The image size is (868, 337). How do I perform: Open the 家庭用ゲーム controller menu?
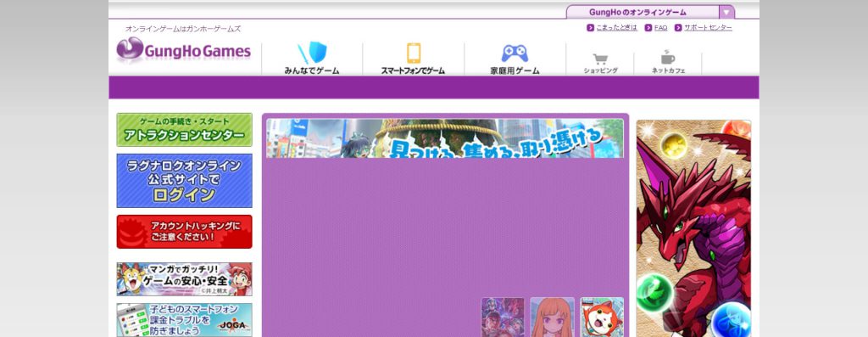(515, 59)
